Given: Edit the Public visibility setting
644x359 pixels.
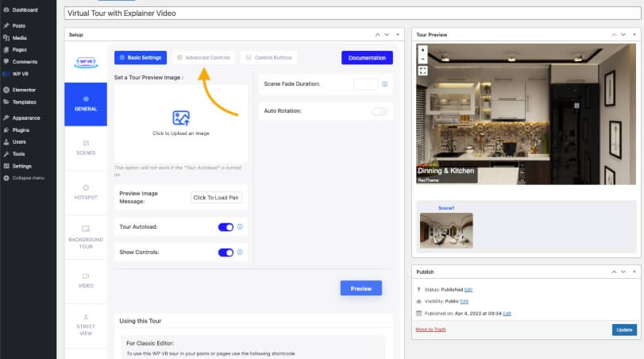Looking at the screenshot, I should click(x=465, y=302).
